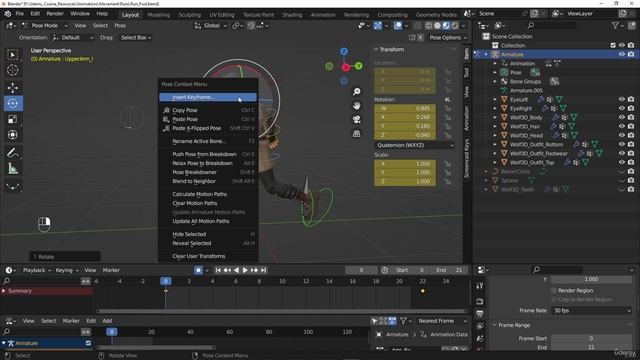Select the Scale tool

click(x=13, y=119)
